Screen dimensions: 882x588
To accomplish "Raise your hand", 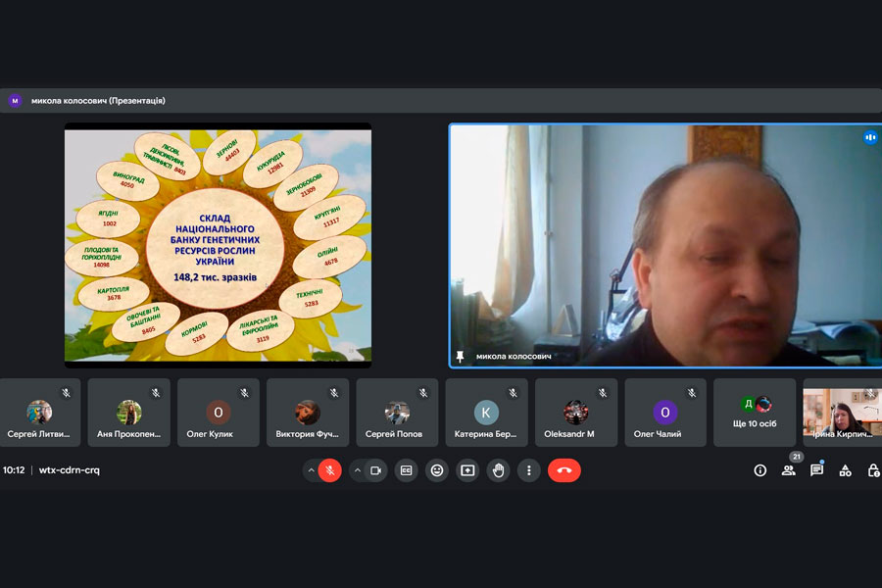I will 498,470.
